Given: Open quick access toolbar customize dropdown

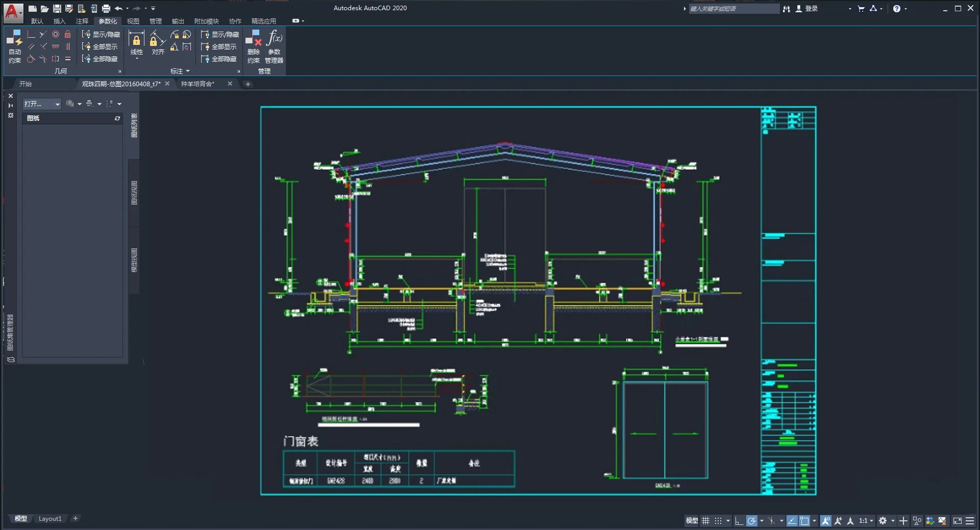Looking at the screenshot, I should (153, 9).
